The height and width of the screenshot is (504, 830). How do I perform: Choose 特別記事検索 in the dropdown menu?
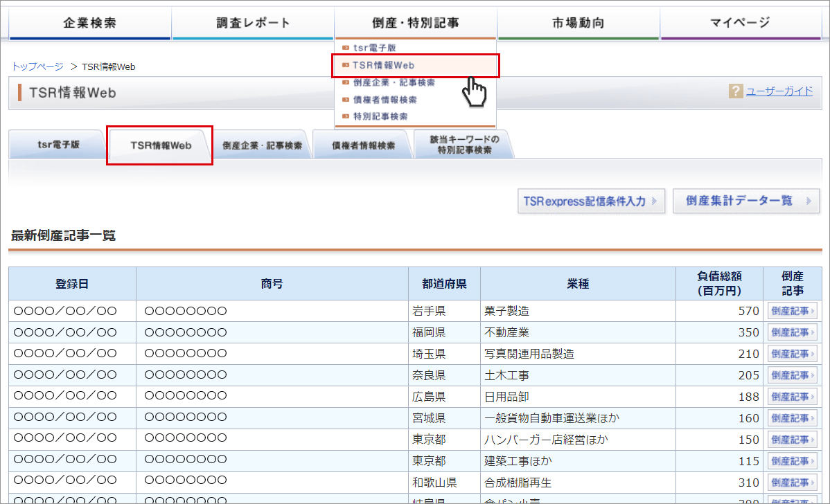point(380,116)
